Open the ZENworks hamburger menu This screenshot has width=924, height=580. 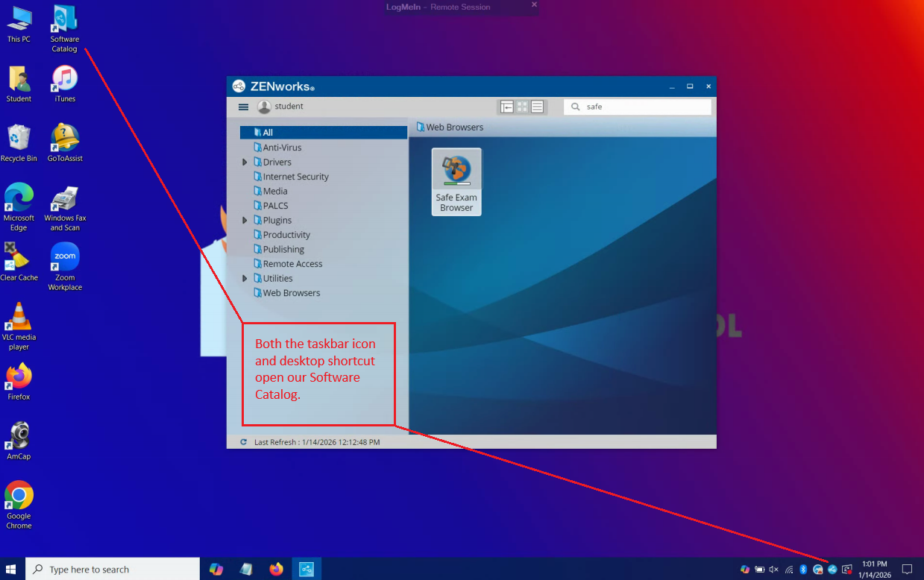coord(243,107)
